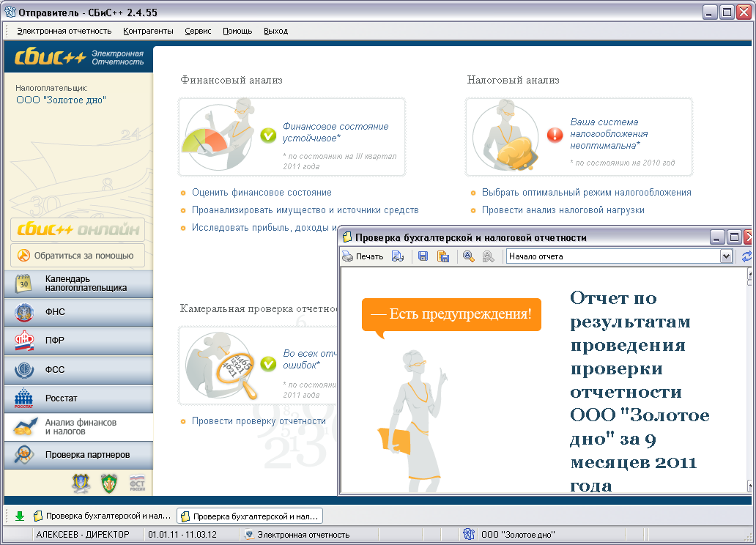The width and height of the screenshot is (756, 545).
Task: Select the active second Проверка бухгалтерской window tab
Action: [x=250, y=516]
